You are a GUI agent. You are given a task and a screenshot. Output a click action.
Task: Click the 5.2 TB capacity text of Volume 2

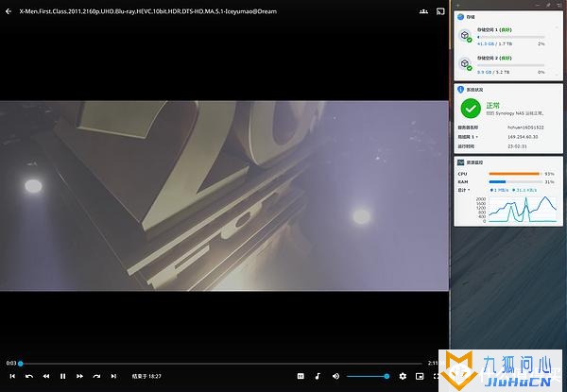click(x=503, y=72)
